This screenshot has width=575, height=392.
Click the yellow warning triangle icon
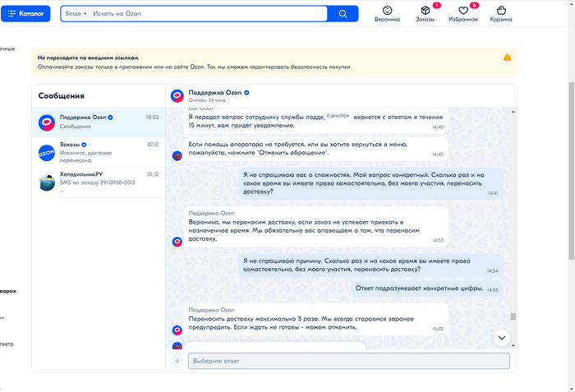pos(507,58)
